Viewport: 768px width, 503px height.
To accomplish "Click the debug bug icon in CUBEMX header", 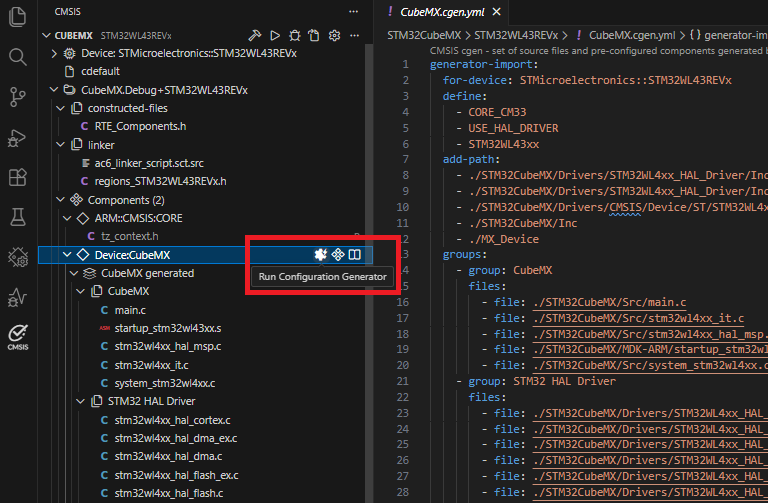I will pos(294,35).
